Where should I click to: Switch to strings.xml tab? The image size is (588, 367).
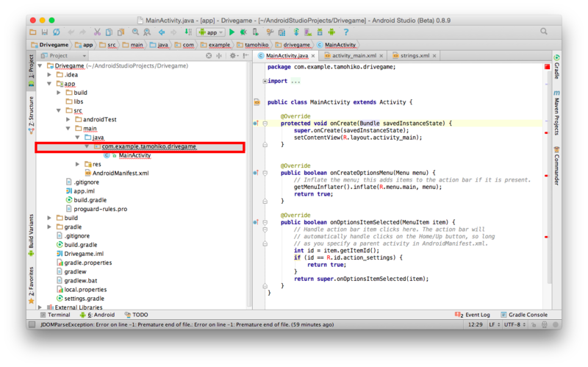click(415, 56)
